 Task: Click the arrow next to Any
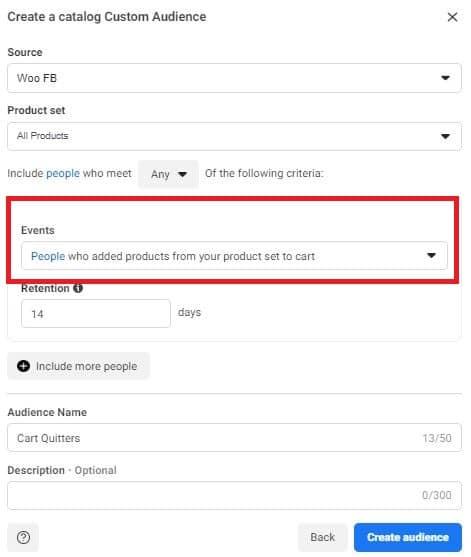[183, 174]
